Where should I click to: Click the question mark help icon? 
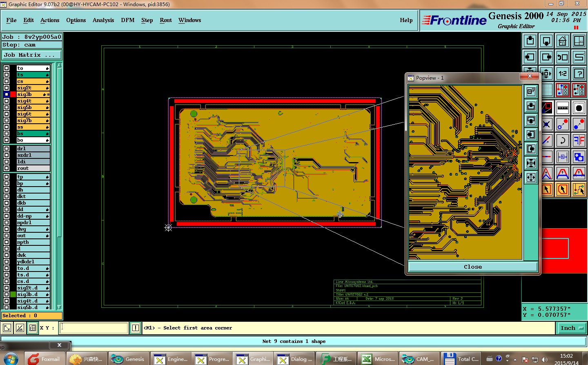pyautogui.click(x=579, y=73)
